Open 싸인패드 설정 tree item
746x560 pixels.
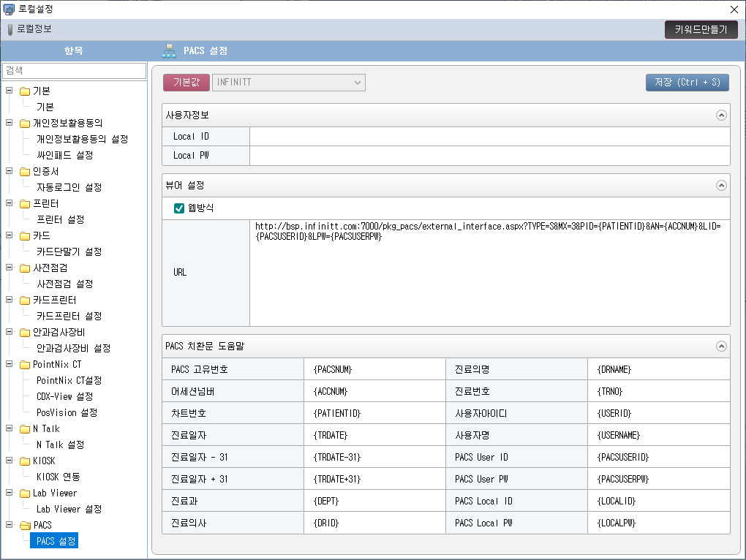[x=64, y=156]
